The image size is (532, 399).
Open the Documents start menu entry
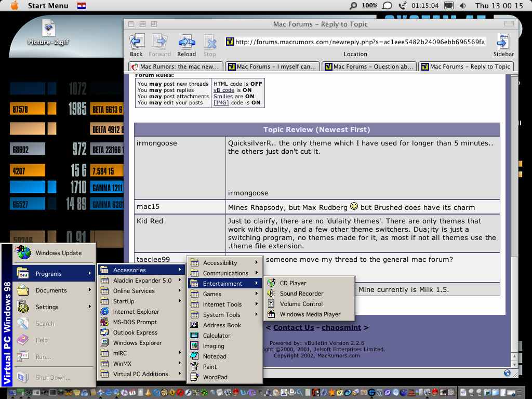54,290
